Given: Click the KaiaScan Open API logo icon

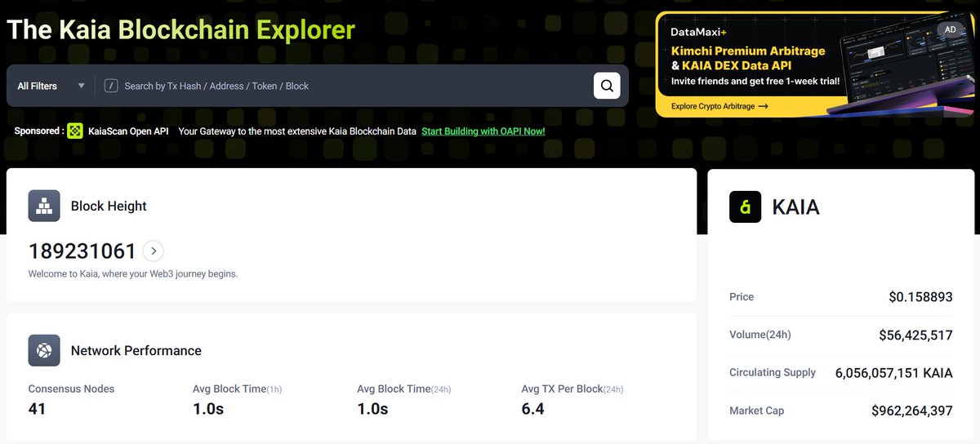Looking at the screenshot, I should (75, 131).
